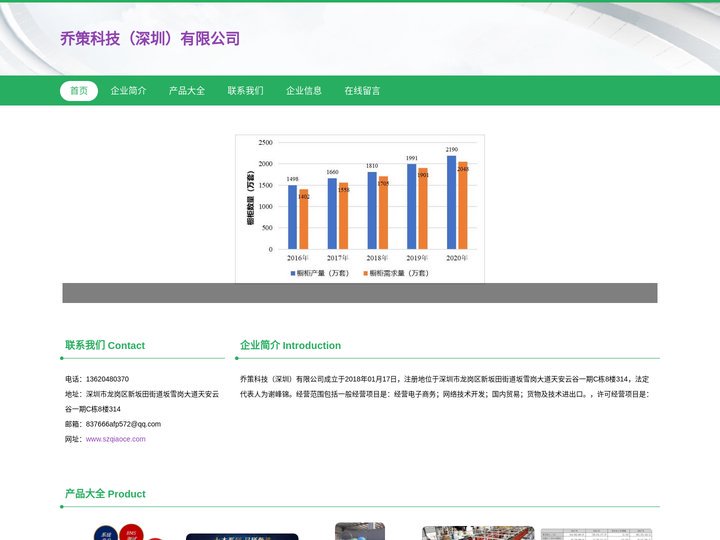Open the 首页 home tab
Image resolution: width=720 pixels, height=540 pixels.
(x=79, y=91)
